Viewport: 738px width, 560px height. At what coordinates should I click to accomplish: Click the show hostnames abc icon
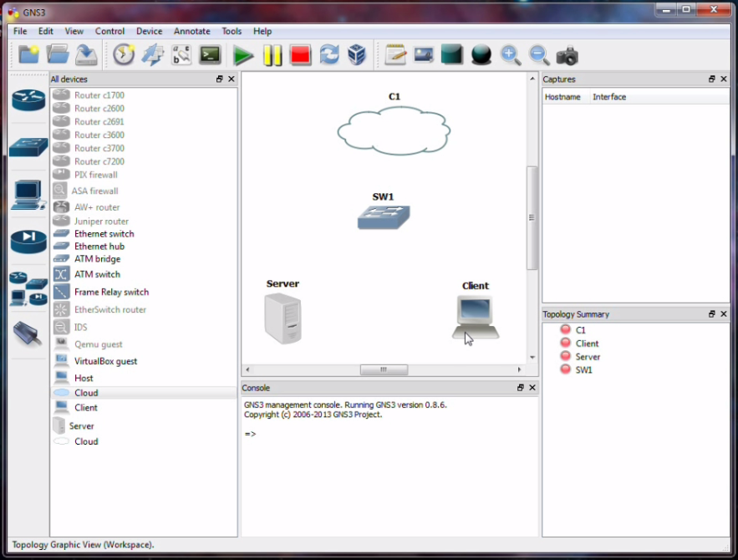(x=181, y=55)
